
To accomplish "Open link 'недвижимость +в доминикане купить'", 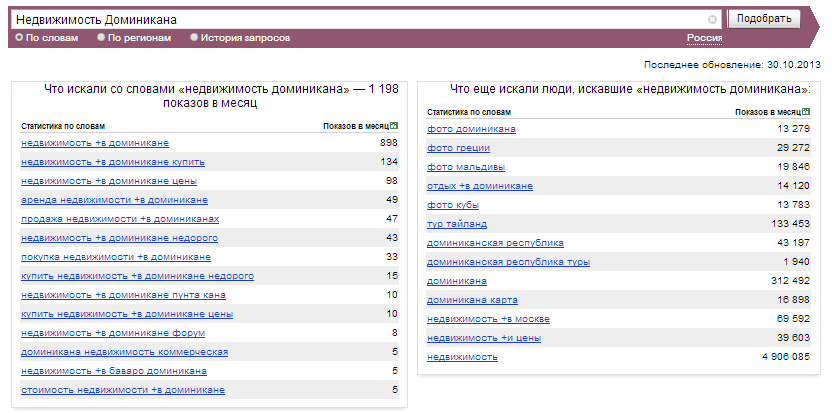I will pyautogui.click(x=113, y=162).
